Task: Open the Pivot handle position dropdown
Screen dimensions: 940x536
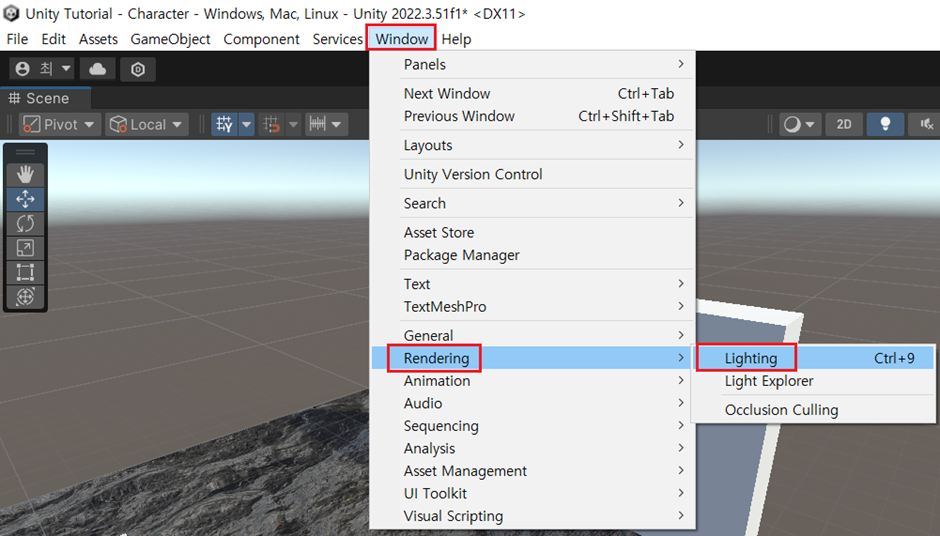Action: pyautogui.click(x=58, y=125)
